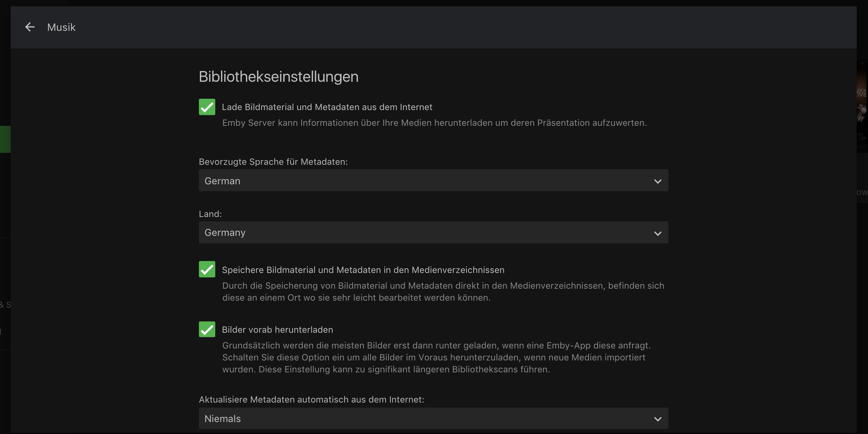Click the 'Land:' label
Image resolution: width=868 pixels, height=434 pixels.
tap(210, 214)
